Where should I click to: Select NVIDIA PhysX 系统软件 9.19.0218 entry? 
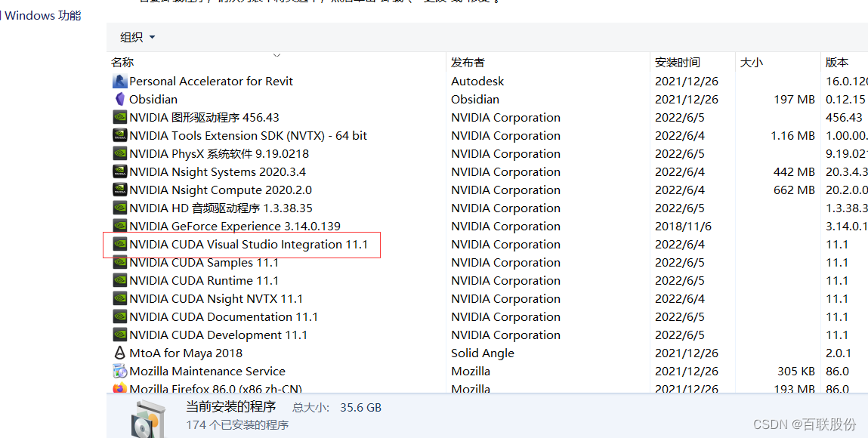(219, 154)
